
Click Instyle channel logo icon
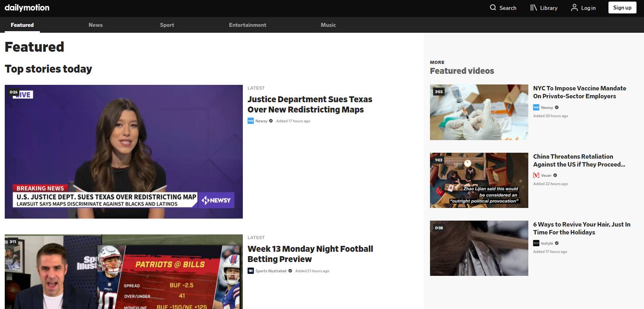(536, 243)
